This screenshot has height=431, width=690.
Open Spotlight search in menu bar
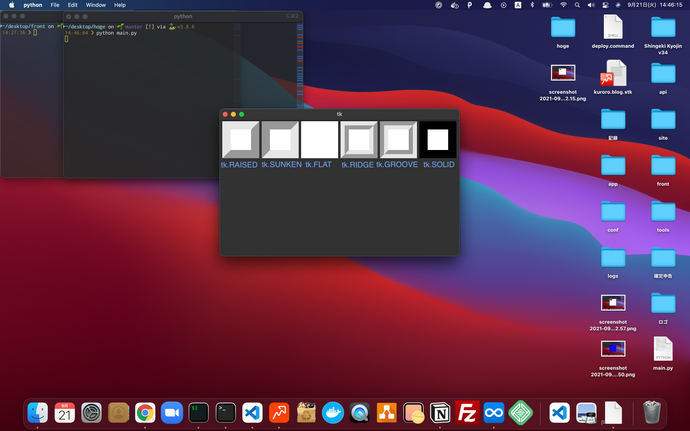click(x=577, y=5)
